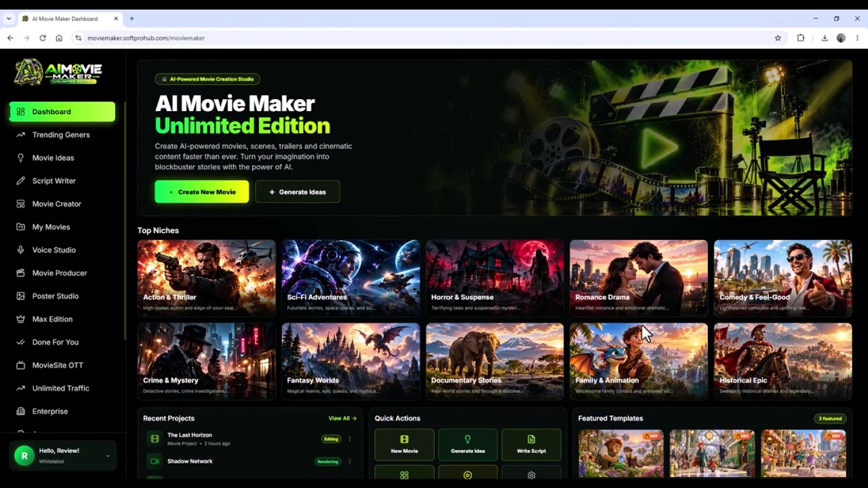Viewport: 868px width, 488px height.
Task: Expand the Hello, Review! user menu
Action: click(62, 455)
